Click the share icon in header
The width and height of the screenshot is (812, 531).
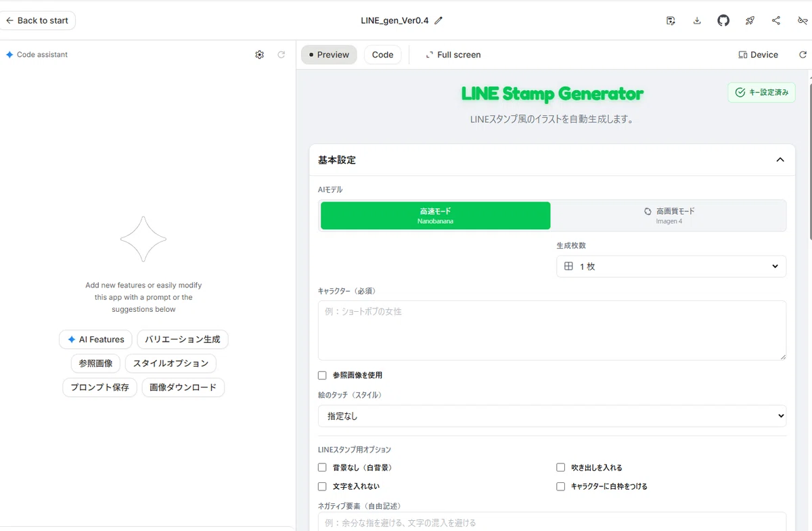(x=776, y=20)
